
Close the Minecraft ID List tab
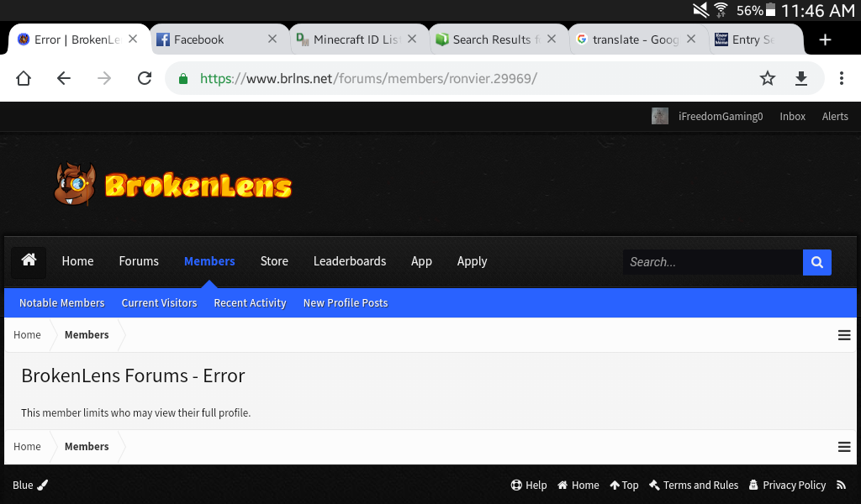pyautogui.click(x=412, y=39)
